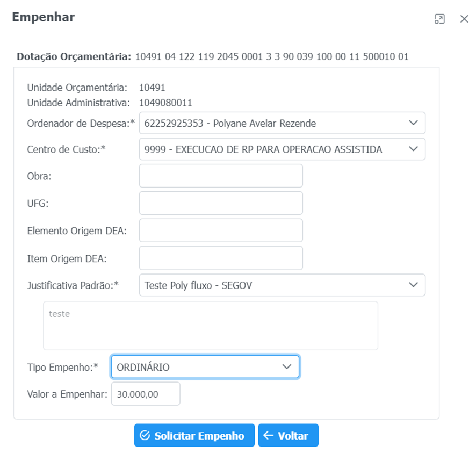
Task: Focus the Obra input field
Action: [221, 176]
